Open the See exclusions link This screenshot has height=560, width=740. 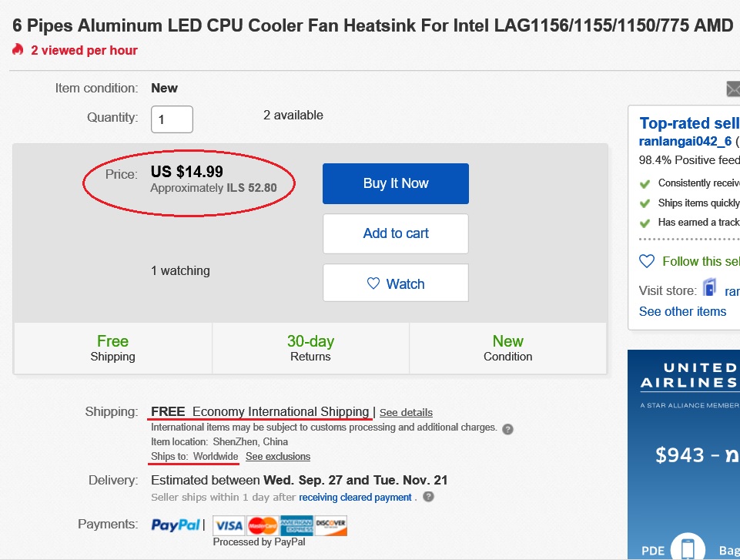[278, 457]
